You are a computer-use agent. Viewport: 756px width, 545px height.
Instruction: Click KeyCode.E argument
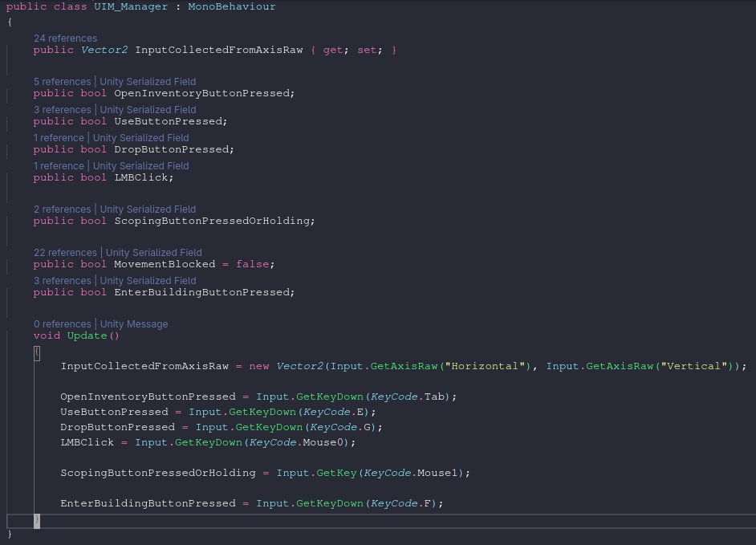(x=335, y=412)
